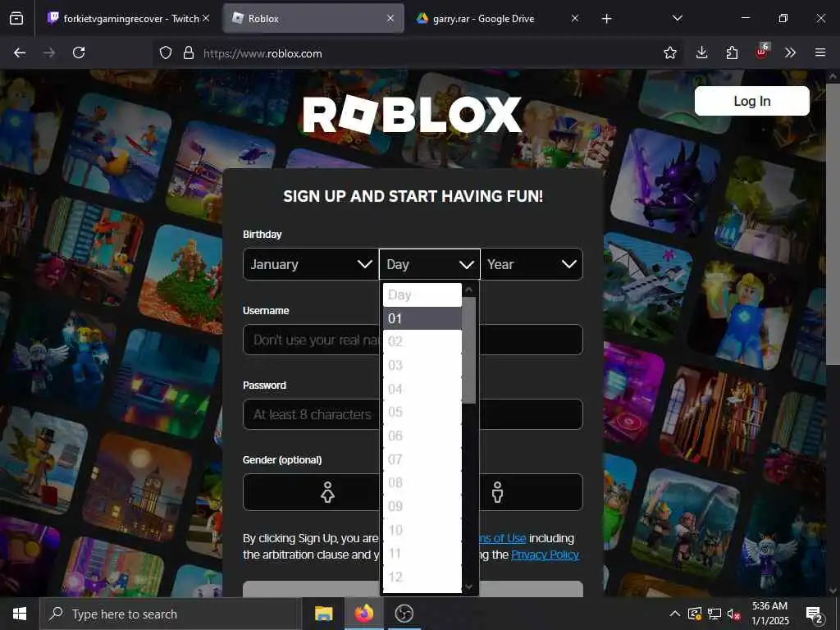Select day 10 in the list
This screenshot has height=630, width=840.
(422, 530)
